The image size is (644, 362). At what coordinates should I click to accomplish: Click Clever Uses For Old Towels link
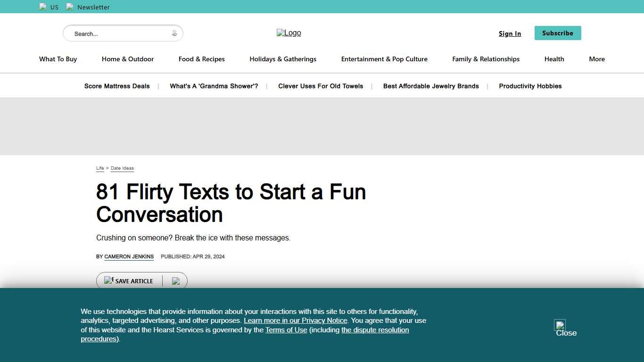coord(321,86)
